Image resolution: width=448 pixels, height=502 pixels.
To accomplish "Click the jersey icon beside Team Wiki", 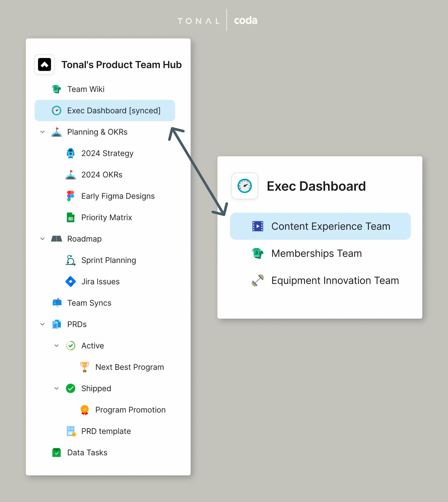I will [x=56, y=89].
